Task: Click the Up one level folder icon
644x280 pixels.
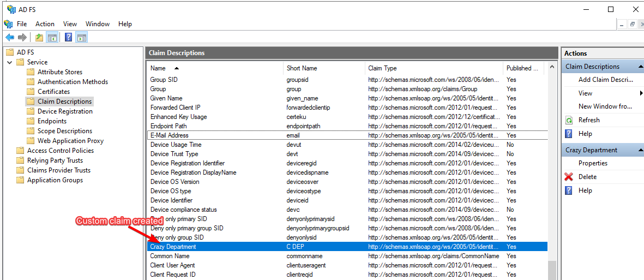Action: point(39,38)
